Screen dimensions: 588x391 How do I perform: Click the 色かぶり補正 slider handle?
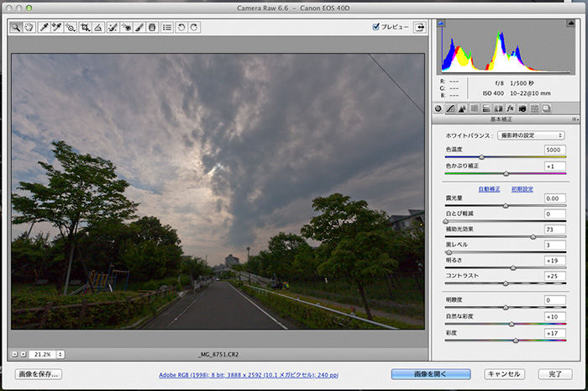coord(506,173)
